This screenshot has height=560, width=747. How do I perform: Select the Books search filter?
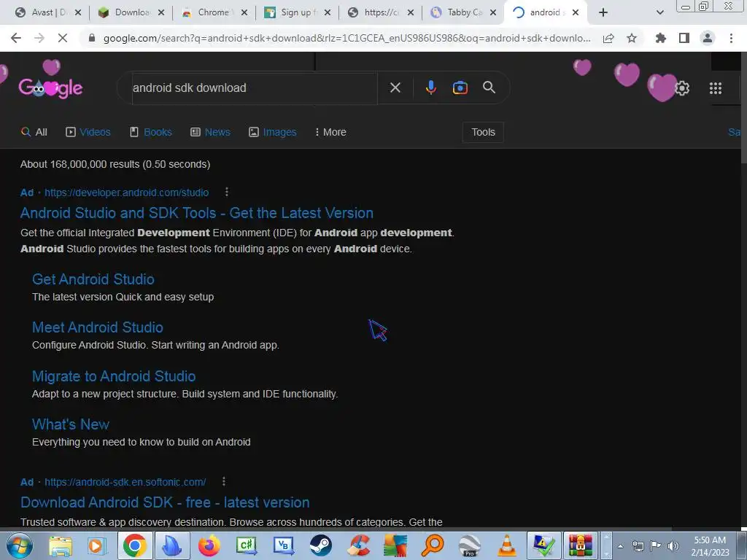click(151, 132)
